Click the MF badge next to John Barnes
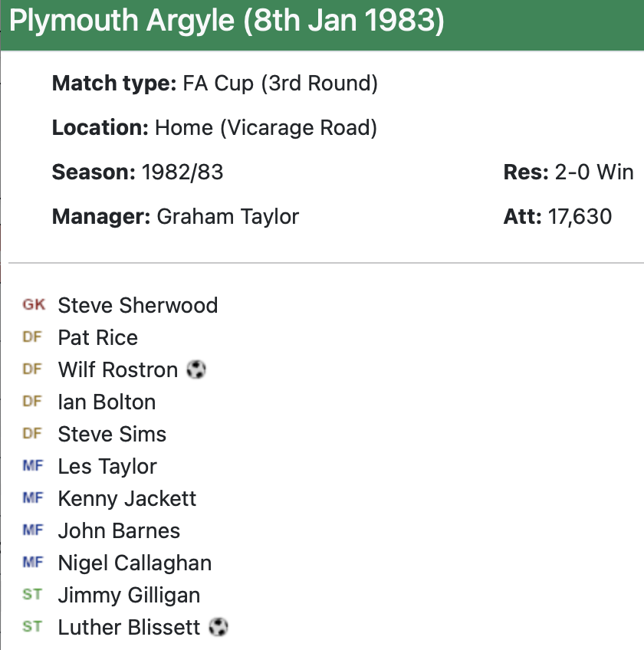 pos(33,531)
